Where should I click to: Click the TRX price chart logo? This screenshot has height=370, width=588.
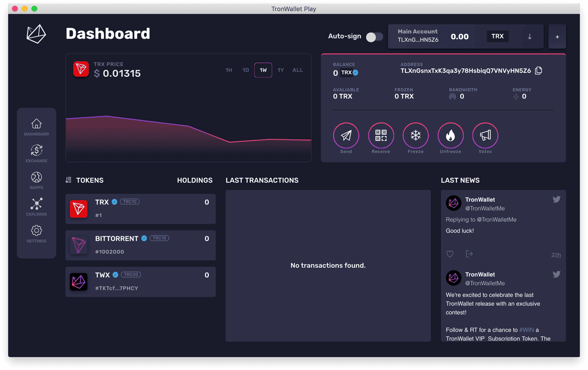81,69
